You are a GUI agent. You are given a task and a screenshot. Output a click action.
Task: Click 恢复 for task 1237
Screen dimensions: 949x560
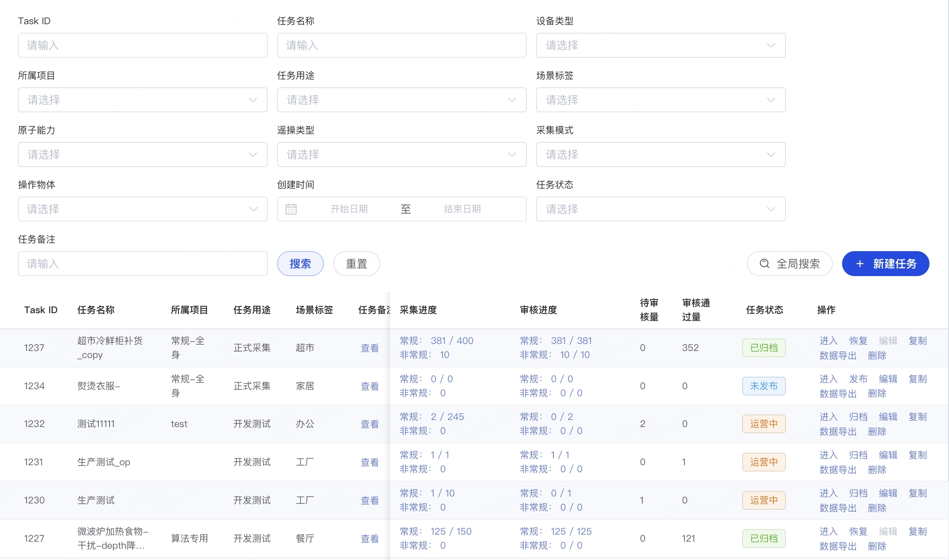click(858, 340)
